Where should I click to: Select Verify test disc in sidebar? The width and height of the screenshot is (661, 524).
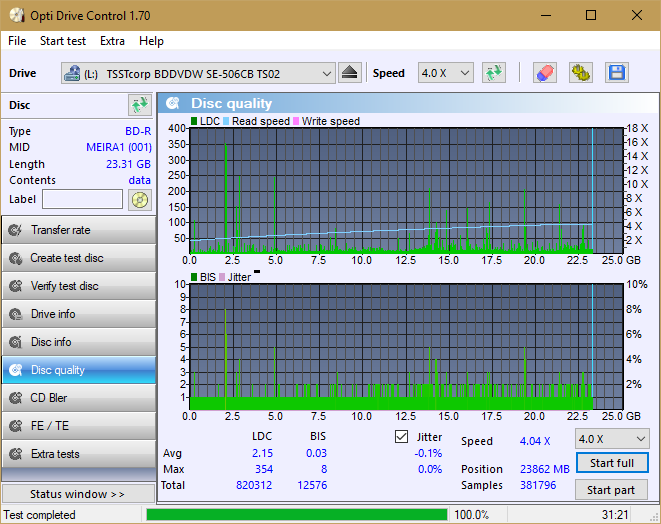point(79,286)
